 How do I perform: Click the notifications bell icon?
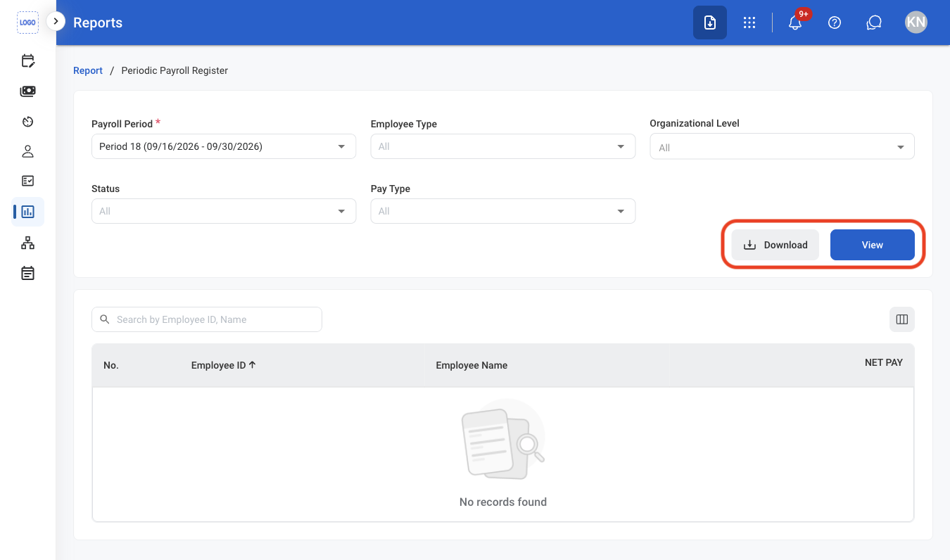point(795,23)
